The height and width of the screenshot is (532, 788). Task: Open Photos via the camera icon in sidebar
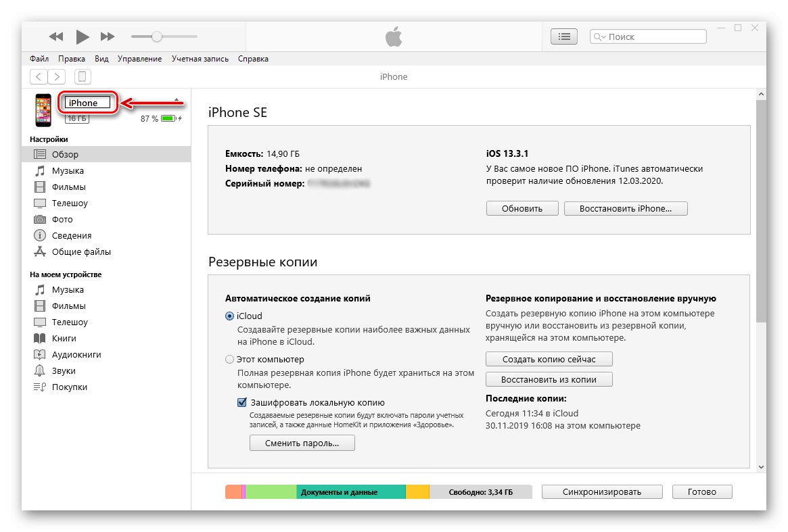[40, 220]
